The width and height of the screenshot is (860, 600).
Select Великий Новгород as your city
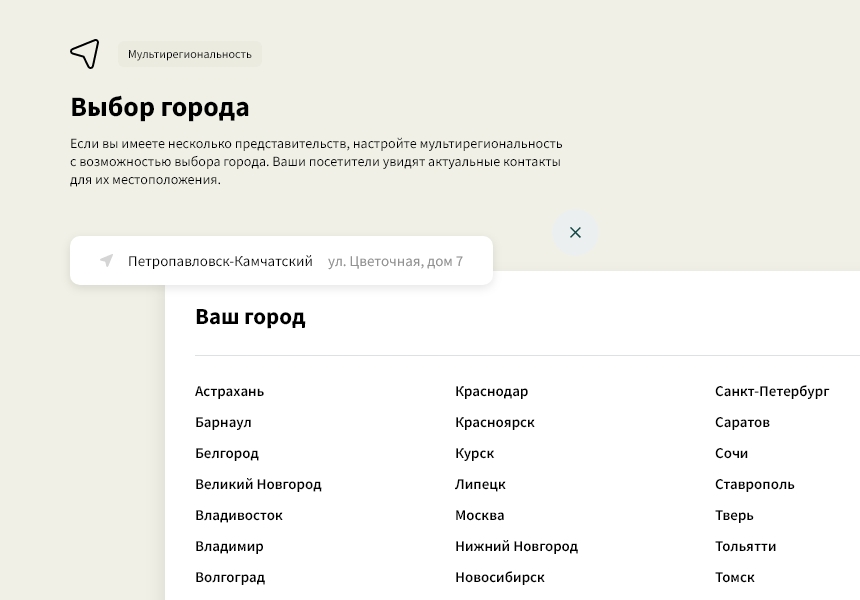click(x=258, y=484)
